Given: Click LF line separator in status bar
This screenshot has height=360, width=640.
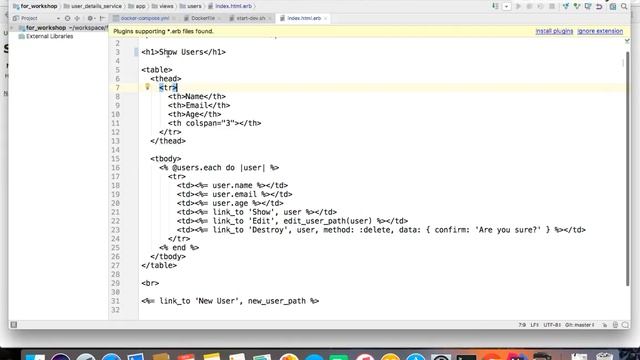Looking at the screenshot, I should click(x=534, y=325).
